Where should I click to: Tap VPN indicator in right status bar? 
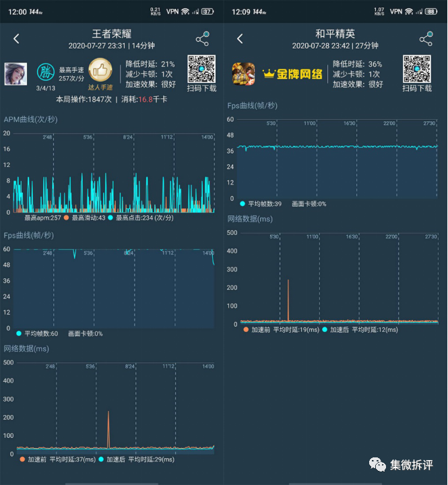click(396, 11)
